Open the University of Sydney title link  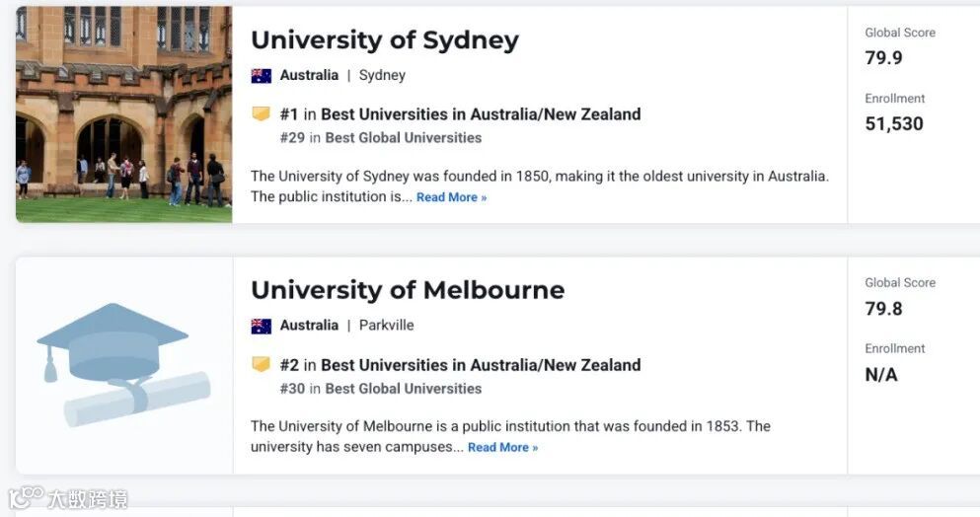(384, 40)
